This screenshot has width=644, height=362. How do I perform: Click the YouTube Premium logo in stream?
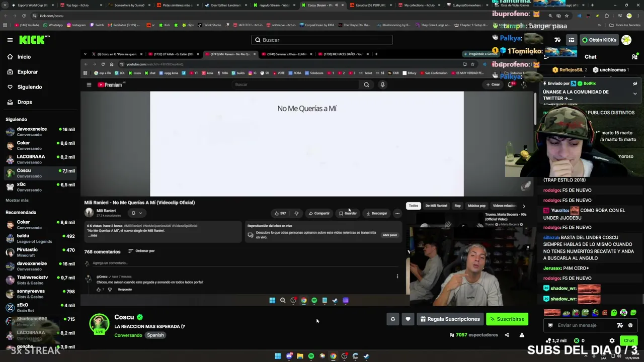click(110, 85)
